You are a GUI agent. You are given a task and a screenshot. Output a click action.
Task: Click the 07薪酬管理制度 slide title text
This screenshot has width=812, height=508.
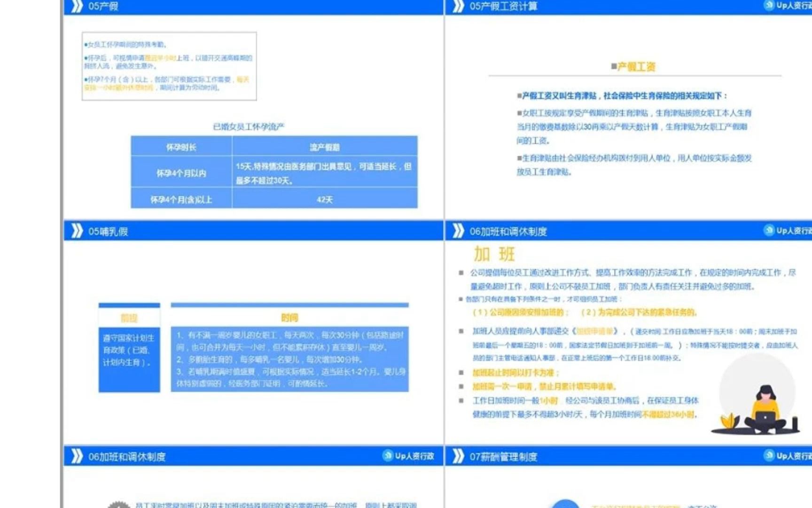pyautogui.click(x=503, y=457)
